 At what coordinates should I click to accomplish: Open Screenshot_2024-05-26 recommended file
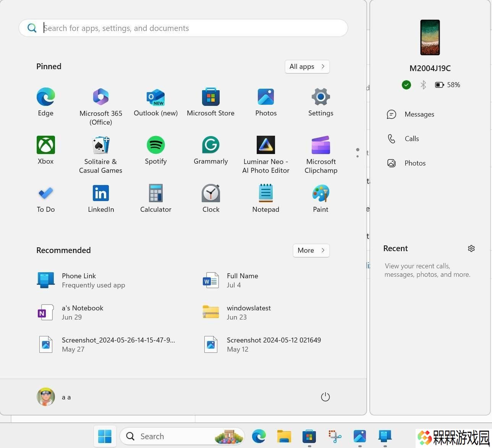coord(107,345)
